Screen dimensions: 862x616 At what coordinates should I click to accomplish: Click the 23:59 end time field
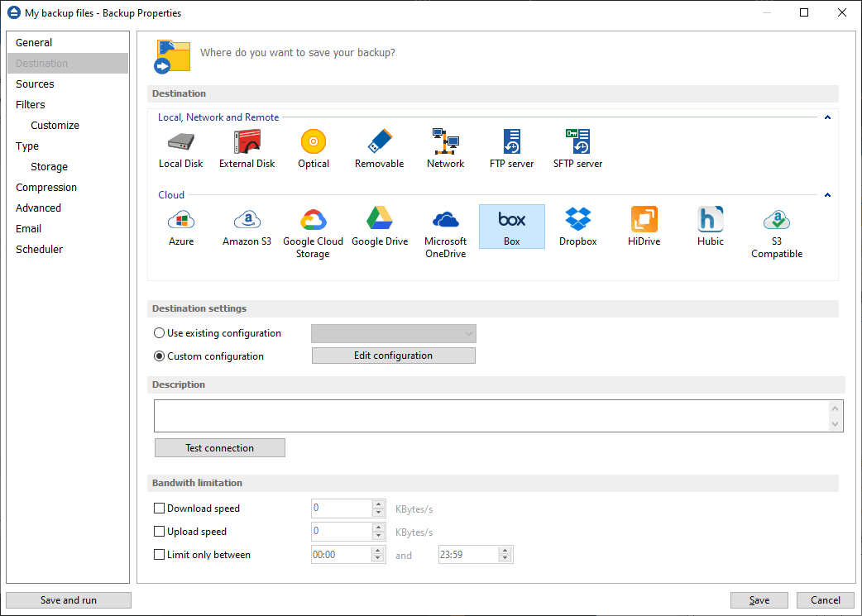click(468, 555)
